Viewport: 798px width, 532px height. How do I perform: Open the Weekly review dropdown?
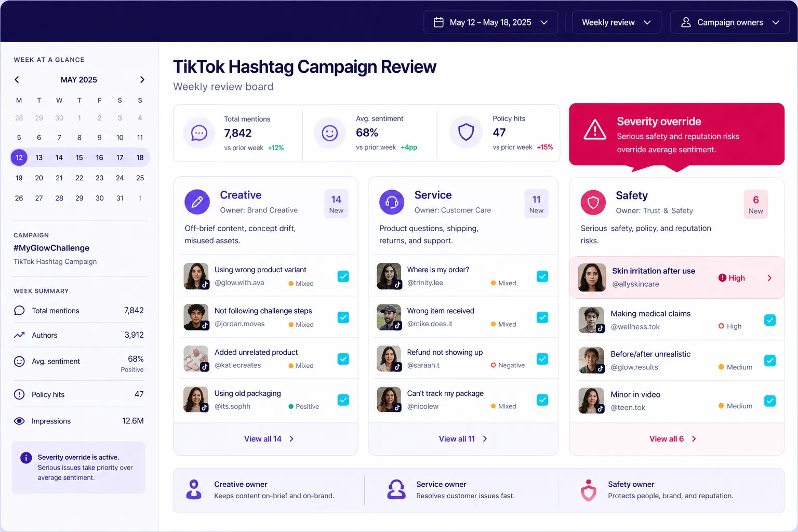coord(617,22)
